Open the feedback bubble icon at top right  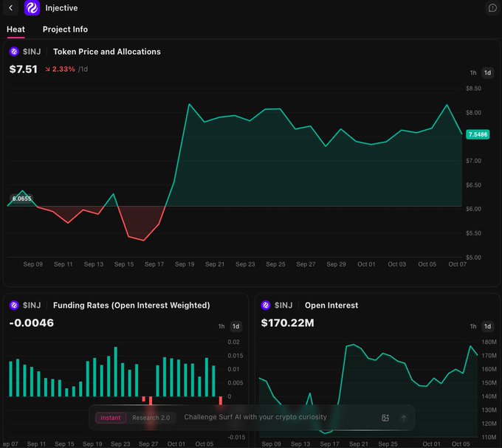pos(492,7)
